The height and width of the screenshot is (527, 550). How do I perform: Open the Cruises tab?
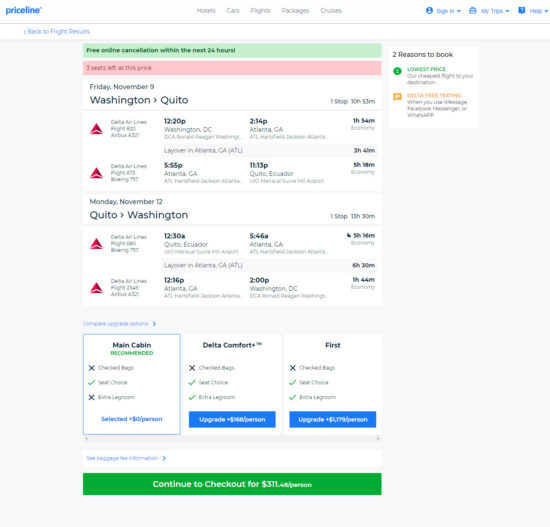(331, 11)
